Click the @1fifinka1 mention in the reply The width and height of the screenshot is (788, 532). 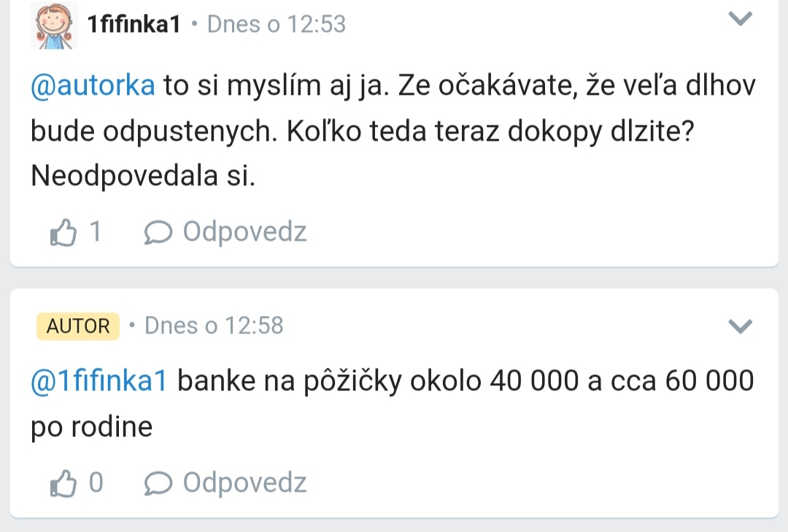(99, 381)
